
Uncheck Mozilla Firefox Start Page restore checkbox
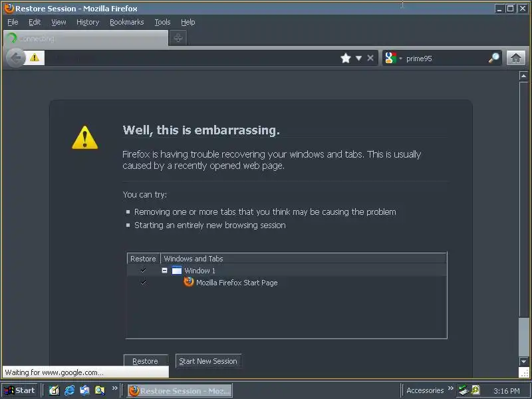point(143,282)
